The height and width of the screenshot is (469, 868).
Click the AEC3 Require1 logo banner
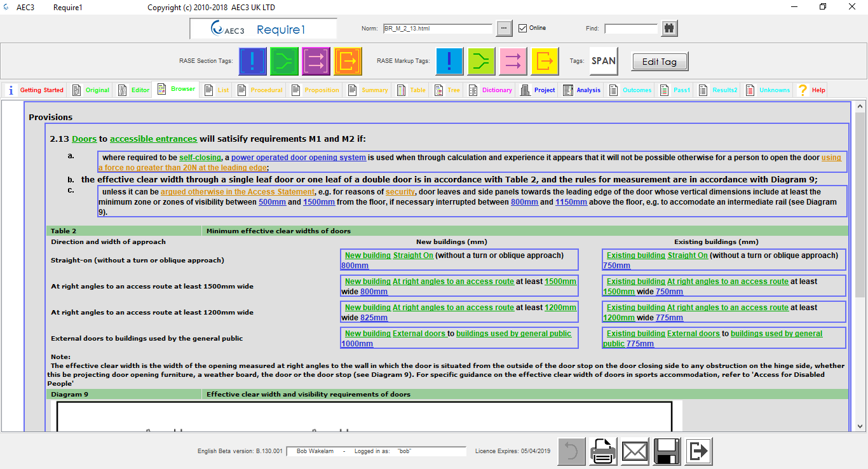click(x=263, y=29)
